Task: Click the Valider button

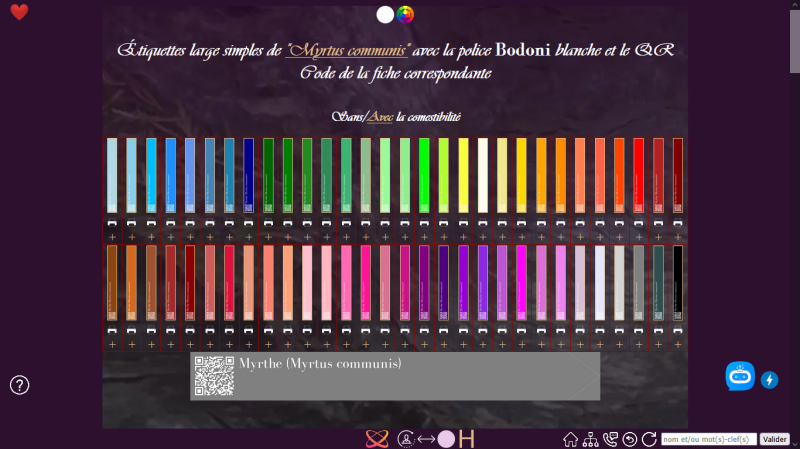Action: coord(774,439)
